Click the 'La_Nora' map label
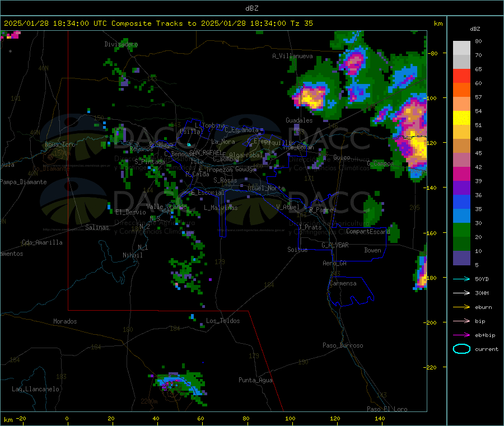Viewport: 504px width, 426px height. (223, 142)
